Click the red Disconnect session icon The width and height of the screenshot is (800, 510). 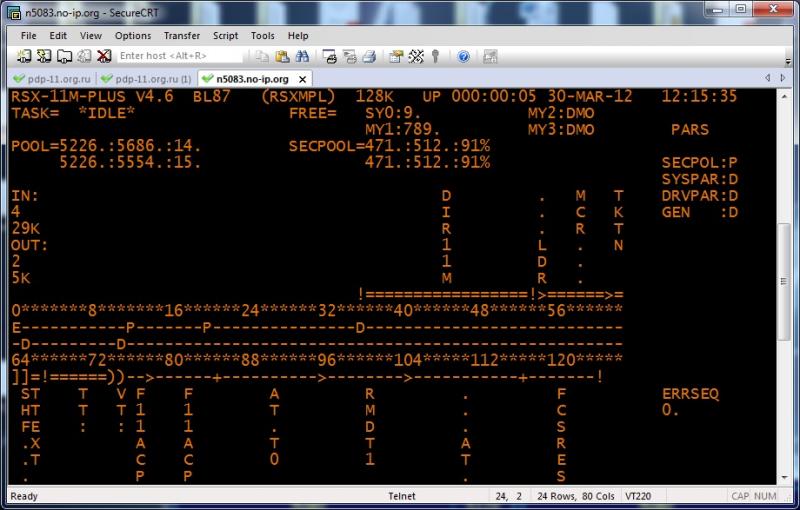(103, 56)
